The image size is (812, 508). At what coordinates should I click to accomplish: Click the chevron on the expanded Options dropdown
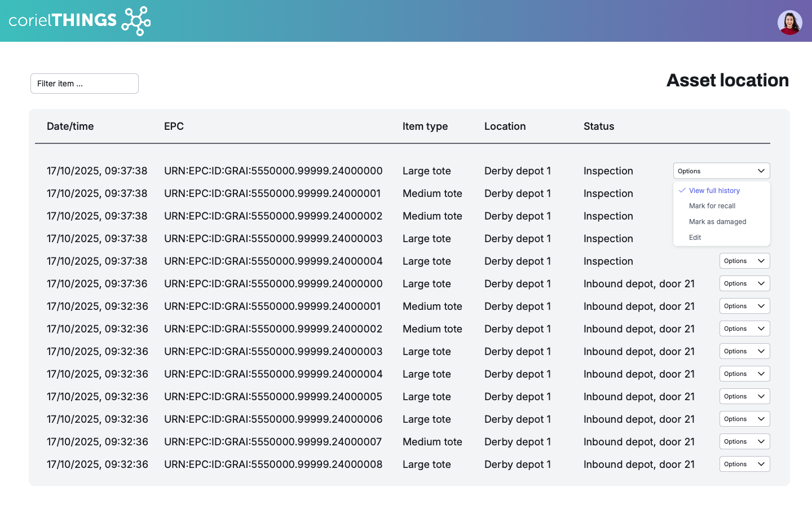(761, 171)
